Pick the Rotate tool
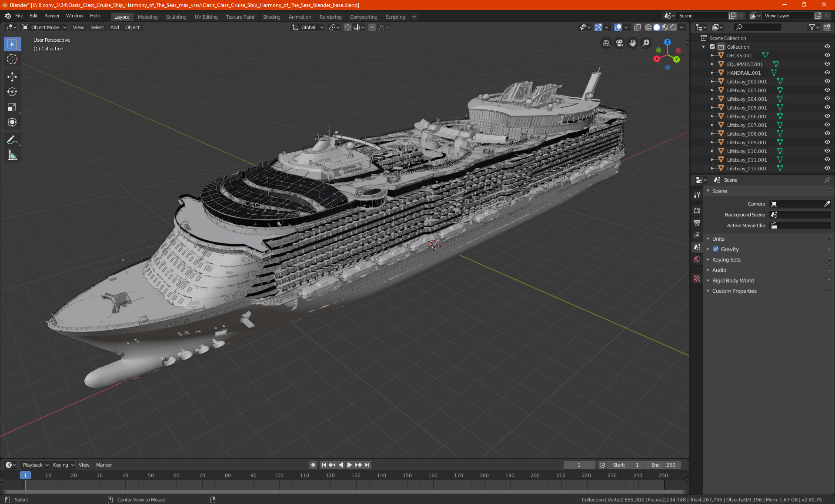The width and height of the screenshot is (835, 504). [x=12, y=92]
